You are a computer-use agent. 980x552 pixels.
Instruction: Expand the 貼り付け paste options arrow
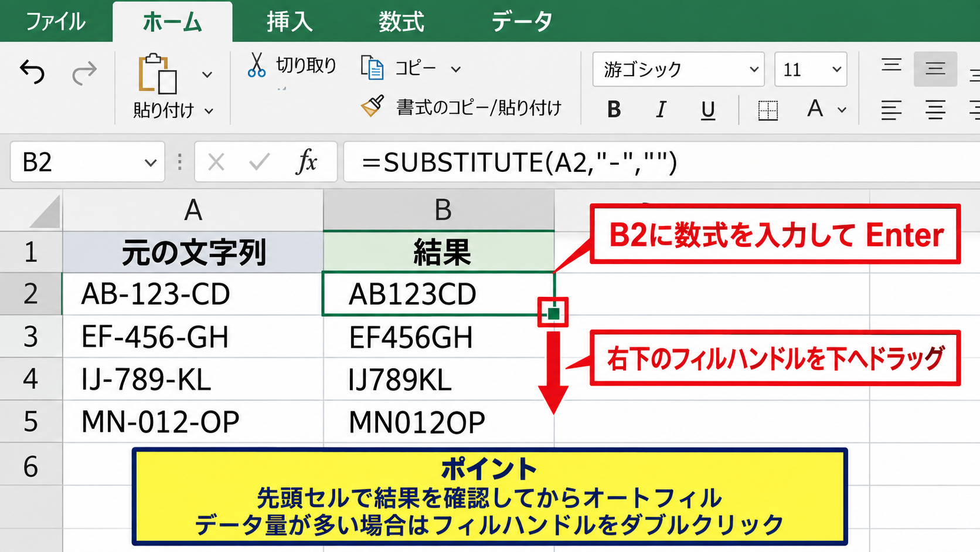click(209, 111)
